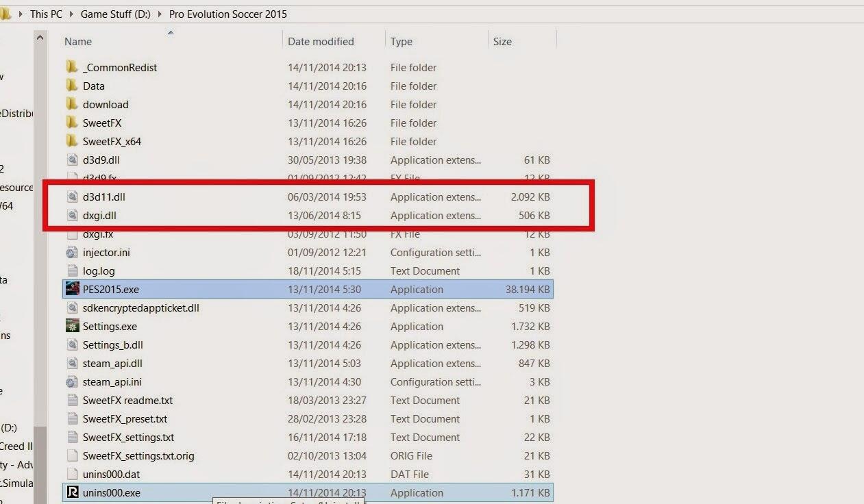
Task: Select the d3d11.dll file name
Action: pos(104,197)
